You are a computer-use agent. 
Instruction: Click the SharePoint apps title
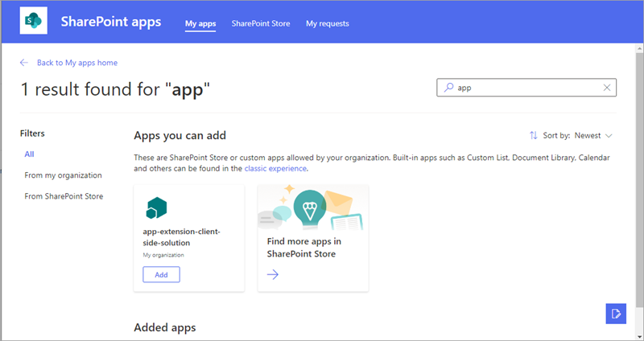(111, 22)
